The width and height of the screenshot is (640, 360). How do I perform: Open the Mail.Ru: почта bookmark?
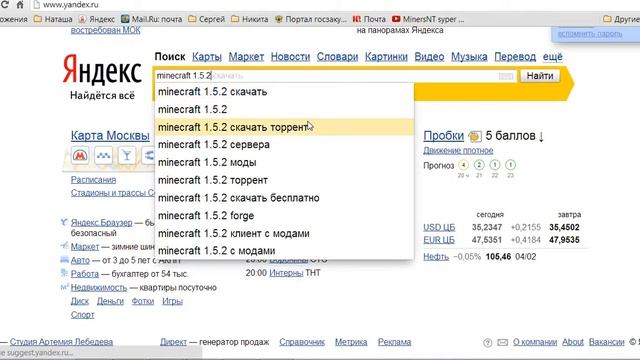152,19
